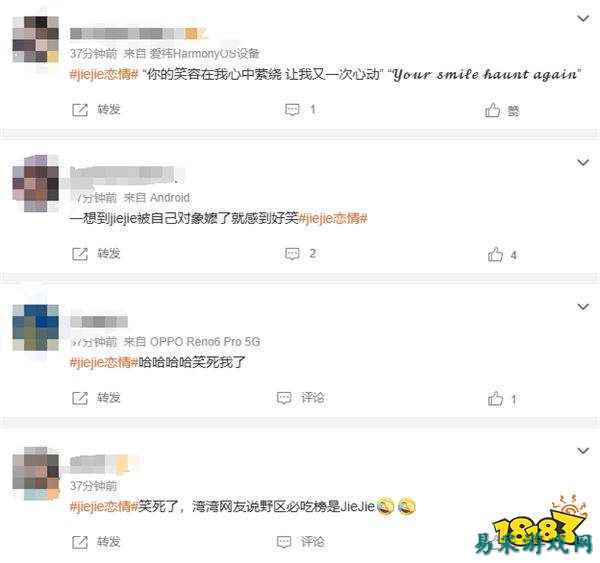Viewport: 600px width, 563px height.
Task: Like the Android post with 4 likes
Action: (502, 255)
